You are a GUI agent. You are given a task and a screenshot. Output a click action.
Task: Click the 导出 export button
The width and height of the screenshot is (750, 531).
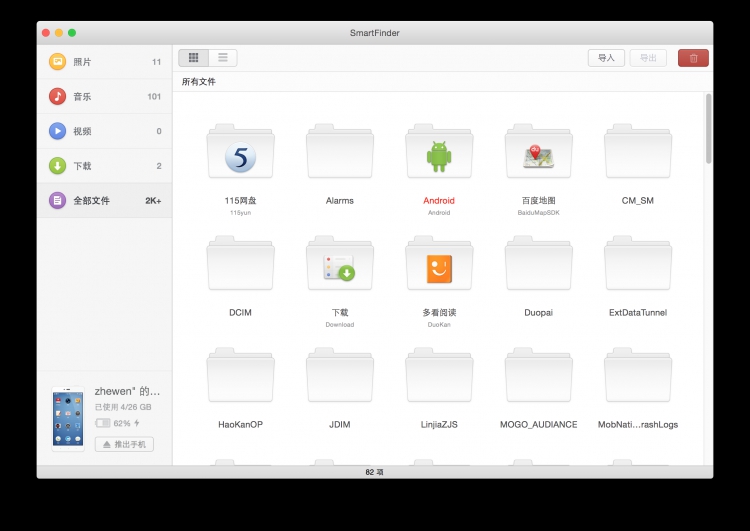(x=648, y=58)
